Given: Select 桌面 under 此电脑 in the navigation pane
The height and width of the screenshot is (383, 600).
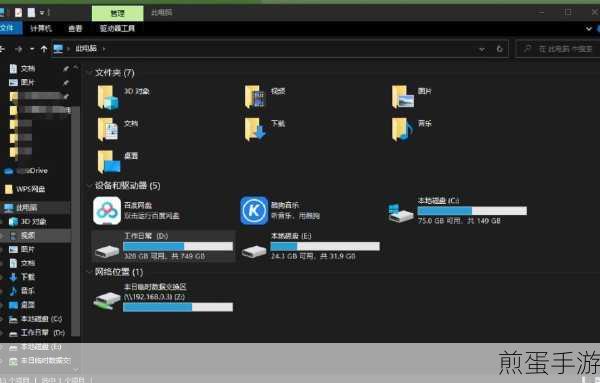Looking at the screenshot, I should click(x=23, y=305).
